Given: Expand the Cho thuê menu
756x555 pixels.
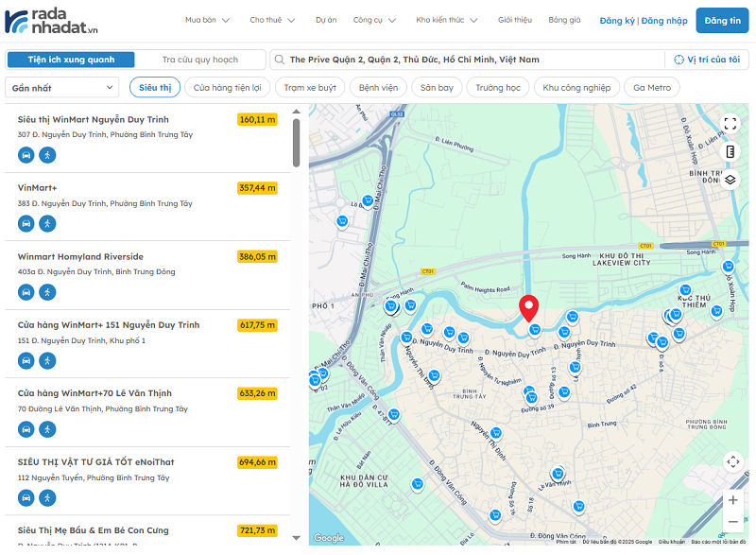Looking at the screenshot, I should [272, 20].
